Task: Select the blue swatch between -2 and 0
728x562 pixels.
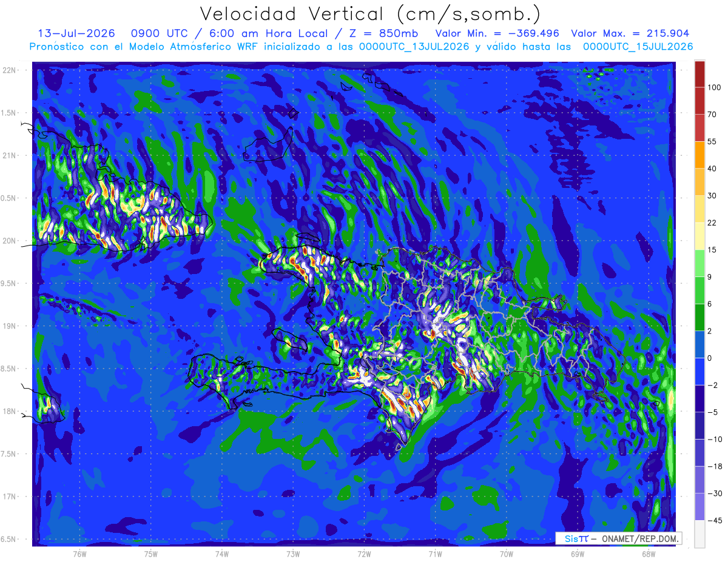Action: 700,371
